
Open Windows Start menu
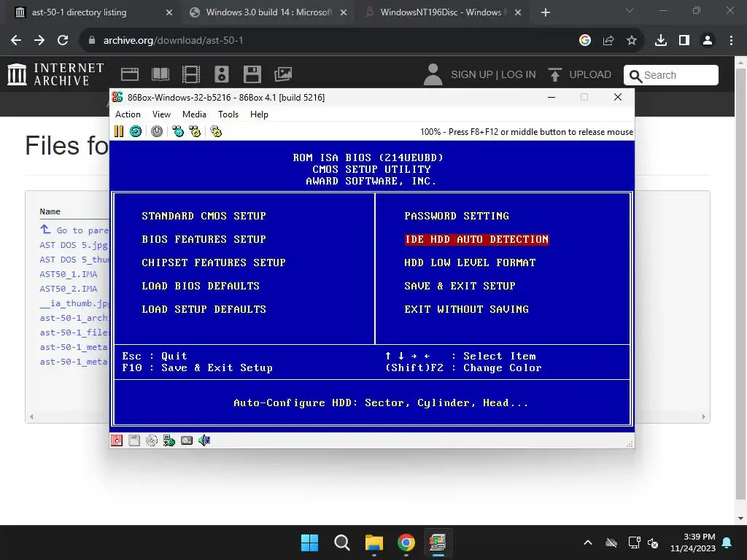309,542
